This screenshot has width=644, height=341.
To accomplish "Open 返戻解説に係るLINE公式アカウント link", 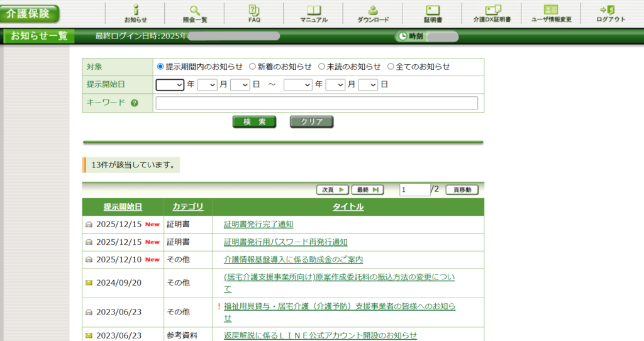I will (320, 335).
